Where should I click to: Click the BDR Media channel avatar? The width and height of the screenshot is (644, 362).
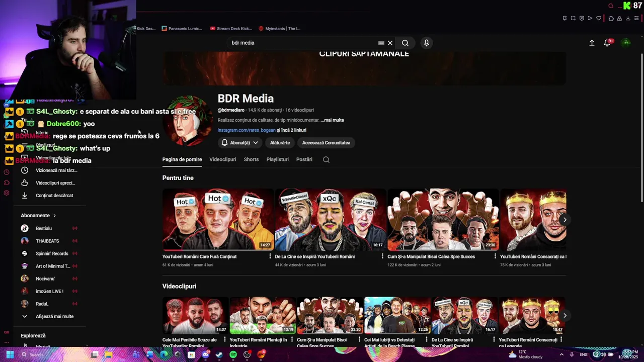187,121
